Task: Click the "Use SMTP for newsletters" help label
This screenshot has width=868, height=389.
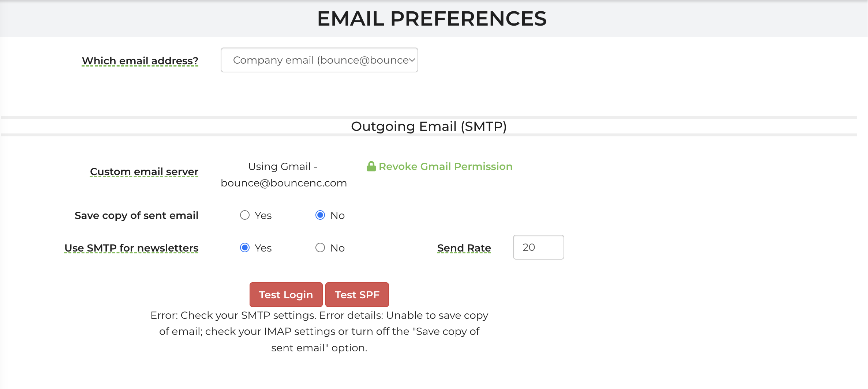Action: (x=131, y=248)
